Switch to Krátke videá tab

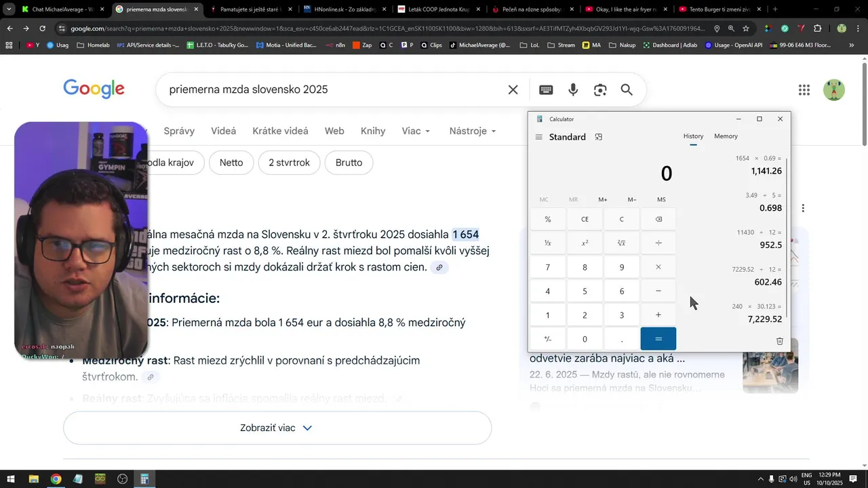[280, 131]
